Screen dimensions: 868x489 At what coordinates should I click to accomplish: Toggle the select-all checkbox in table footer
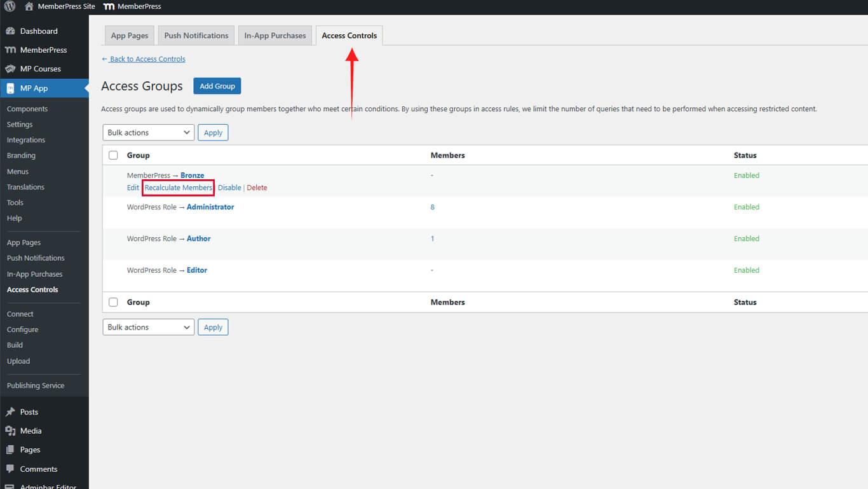[x=113, y=302]
